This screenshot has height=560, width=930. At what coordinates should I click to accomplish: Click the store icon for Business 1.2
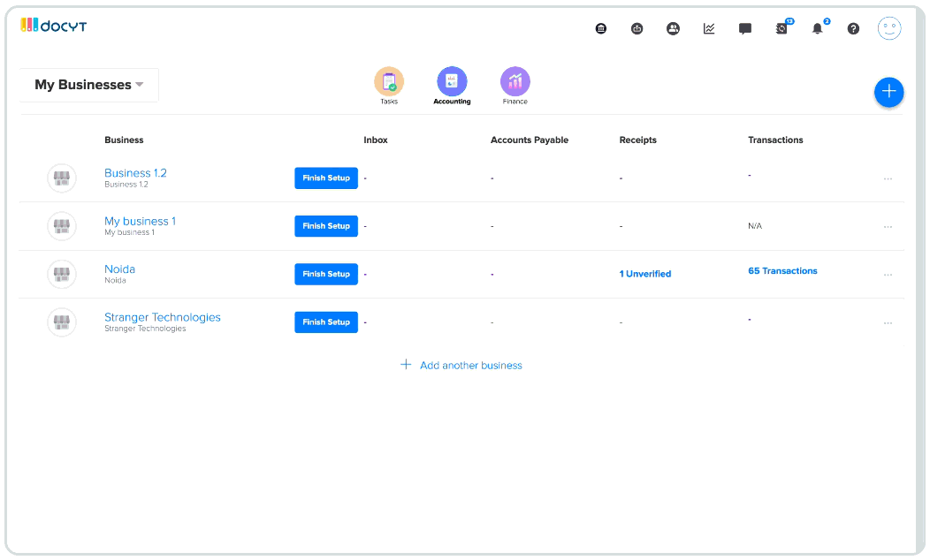[62, 178]
